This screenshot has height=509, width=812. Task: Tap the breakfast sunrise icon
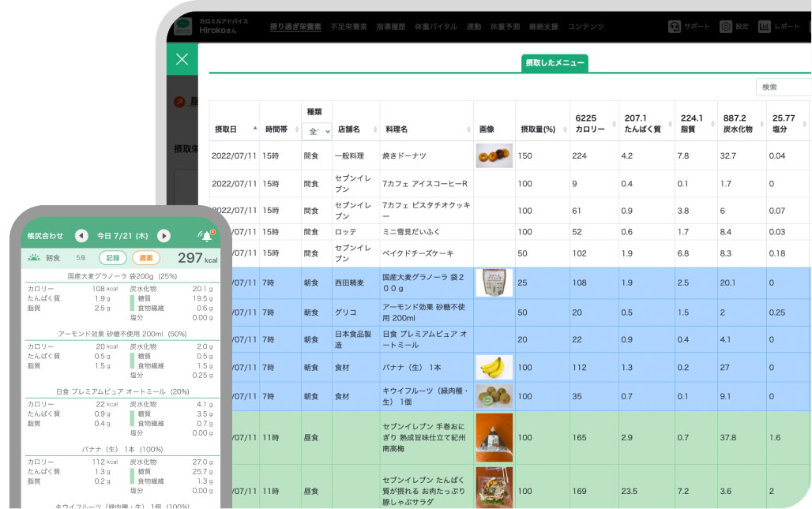(x=34, y=257)
